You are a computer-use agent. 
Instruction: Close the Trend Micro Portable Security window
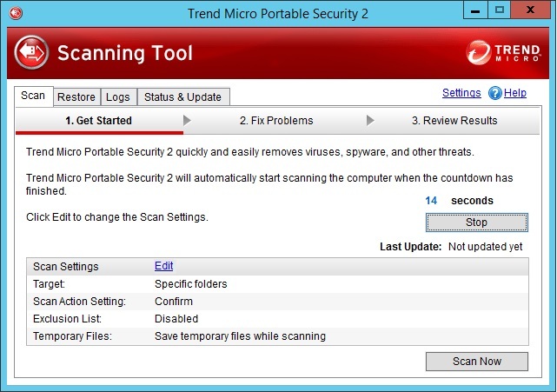(x=530, y=10)
